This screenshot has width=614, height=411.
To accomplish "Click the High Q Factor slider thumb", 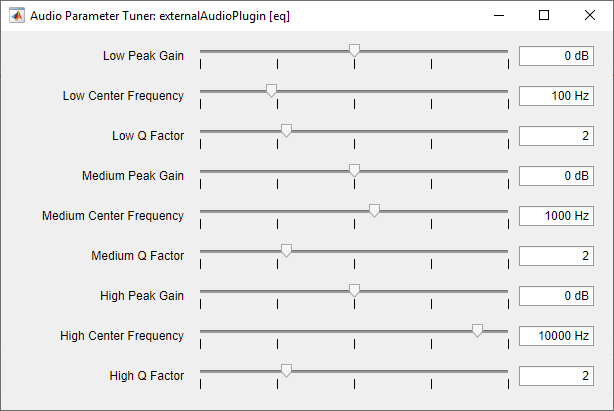I will [286, 370].
